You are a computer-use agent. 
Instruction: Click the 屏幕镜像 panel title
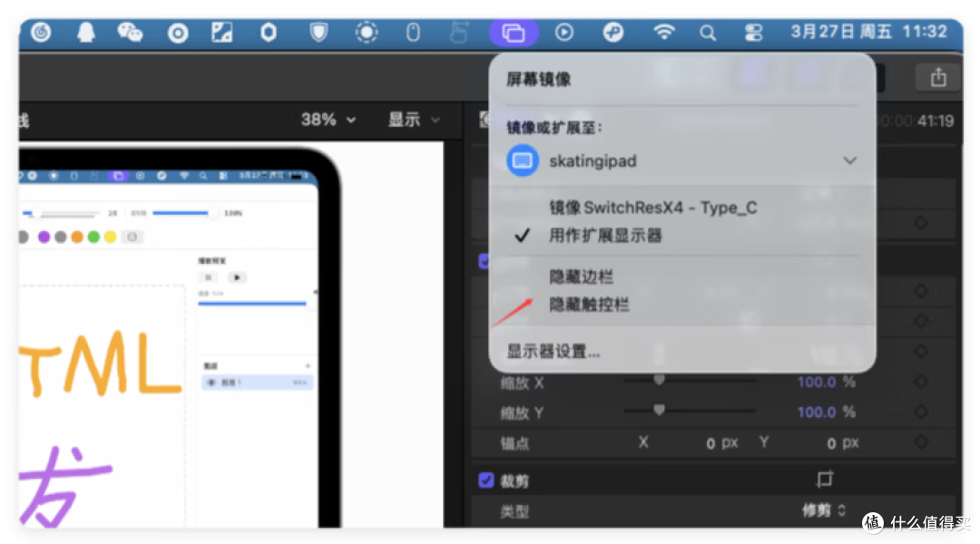point(538,79)
